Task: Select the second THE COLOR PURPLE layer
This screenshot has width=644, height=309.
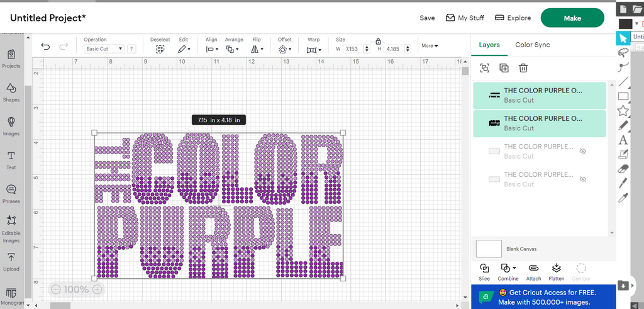Action: click(x=539, y=123)
